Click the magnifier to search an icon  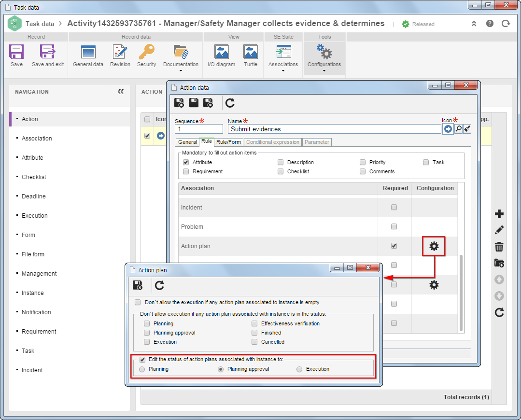(x=459, y=128)
